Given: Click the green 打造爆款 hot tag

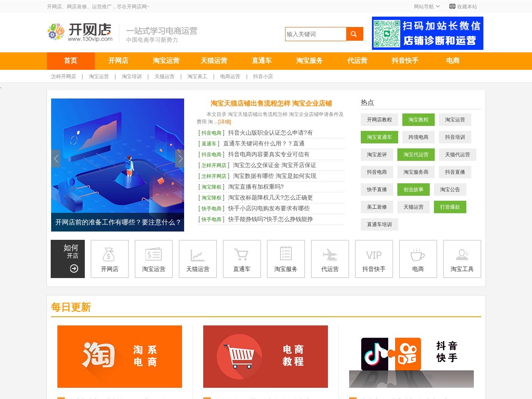Looking at the screenshot, I should (450, 207).
